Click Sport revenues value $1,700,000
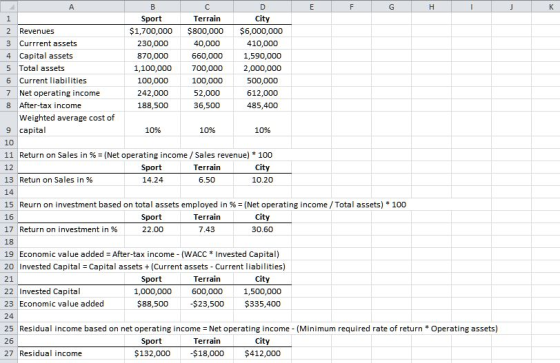The height and width of the screenshot is (363, 560). click(151, 31)
